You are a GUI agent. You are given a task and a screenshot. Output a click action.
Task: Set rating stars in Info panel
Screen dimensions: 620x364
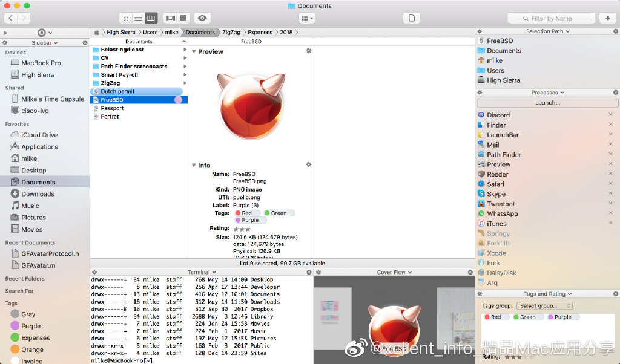242,229
